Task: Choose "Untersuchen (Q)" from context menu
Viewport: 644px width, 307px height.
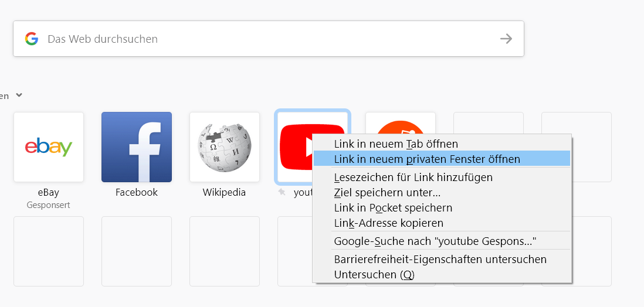Action: coord(374,274)
